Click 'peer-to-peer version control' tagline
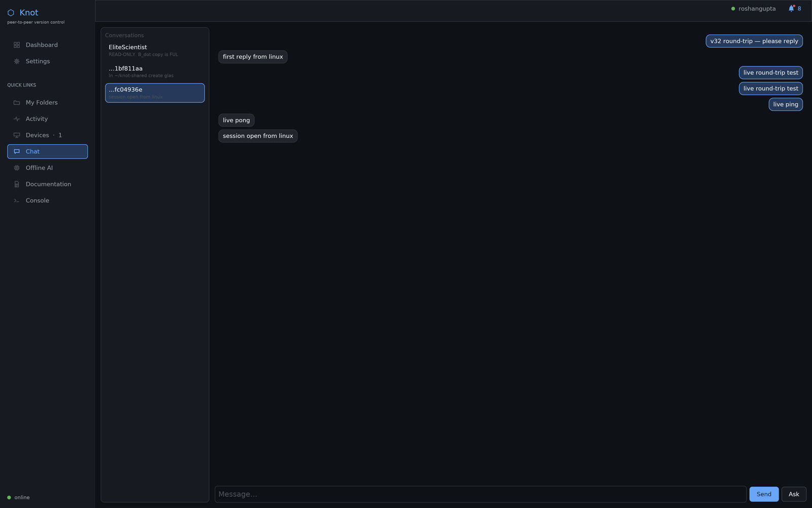 tap(36, 22)
